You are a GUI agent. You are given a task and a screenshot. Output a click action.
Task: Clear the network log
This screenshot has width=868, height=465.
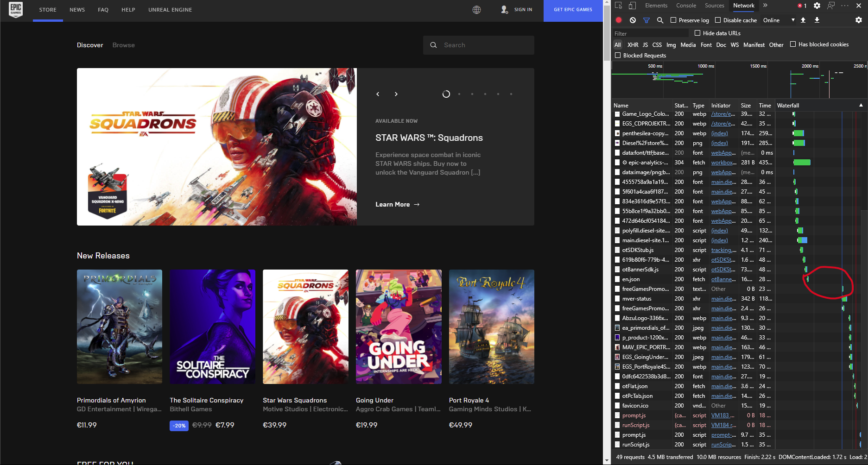coord(633,20)
